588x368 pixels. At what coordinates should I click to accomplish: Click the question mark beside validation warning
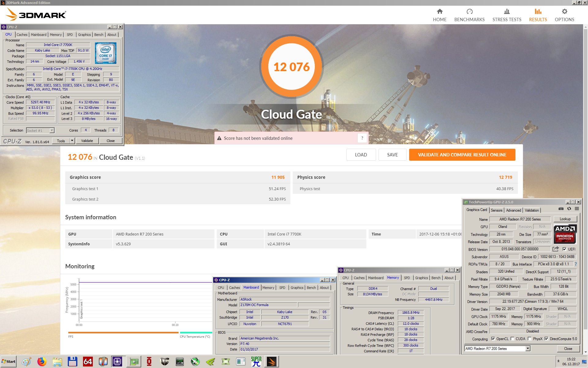[x=362, y=138]
